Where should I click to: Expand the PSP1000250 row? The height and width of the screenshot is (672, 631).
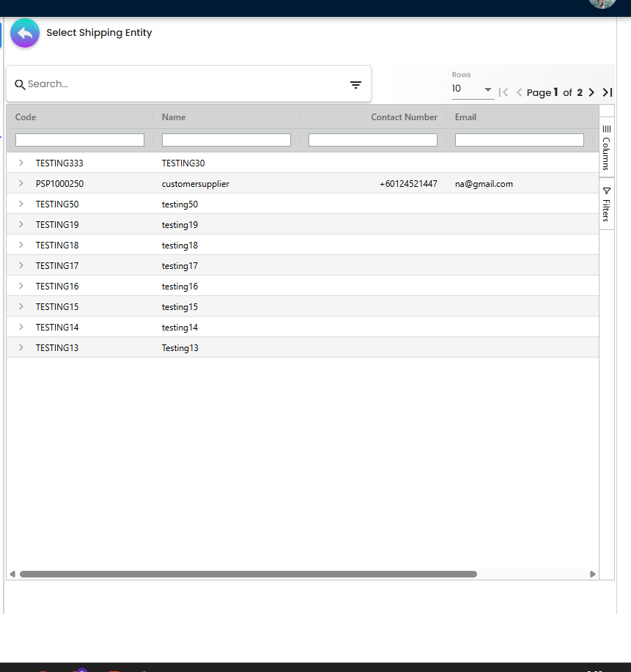click(21, 183)
